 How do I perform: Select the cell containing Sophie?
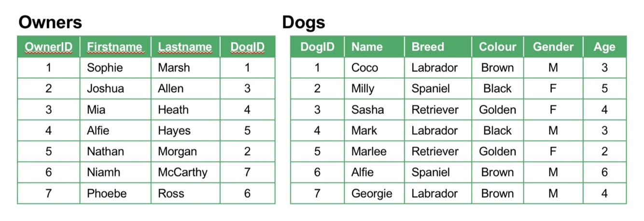coord(115,68)
